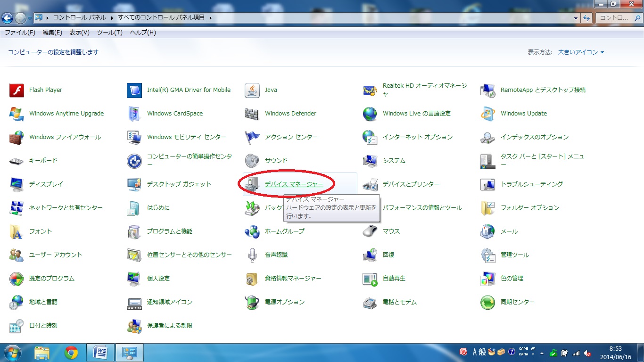Open Windows モビリティ センター icon
644x362 pixels.
(134, 137)
